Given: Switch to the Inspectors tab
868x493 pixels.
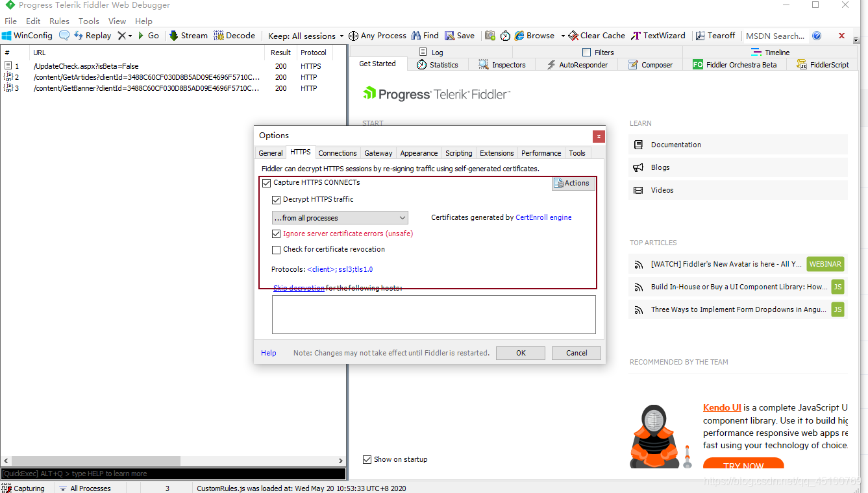Looking at the screenshot, I should (502, 64).
